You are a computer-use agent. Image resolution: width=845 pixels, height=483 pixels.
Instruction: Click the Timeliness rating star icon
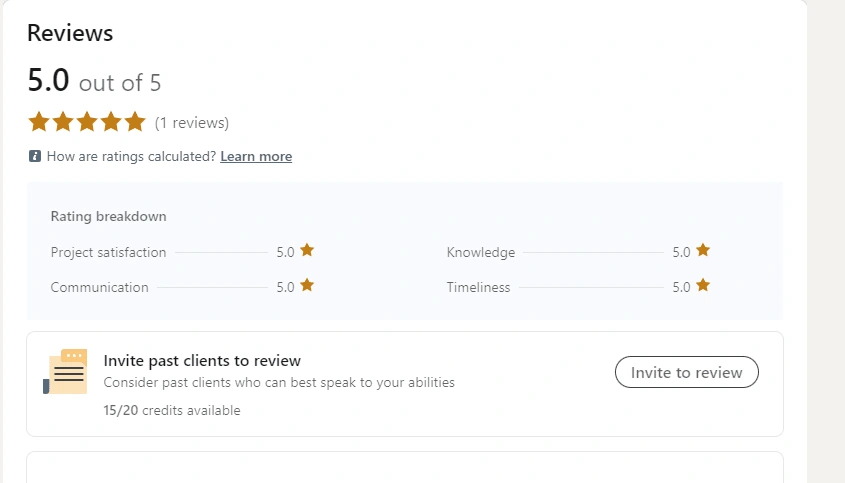(x=703, y=286)
